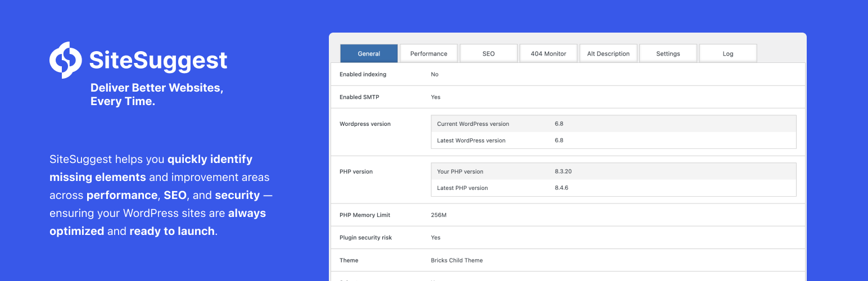The image size is (868, 281).
Task: Click the Deliver Better Websites tagline
Action: (156, 94)
